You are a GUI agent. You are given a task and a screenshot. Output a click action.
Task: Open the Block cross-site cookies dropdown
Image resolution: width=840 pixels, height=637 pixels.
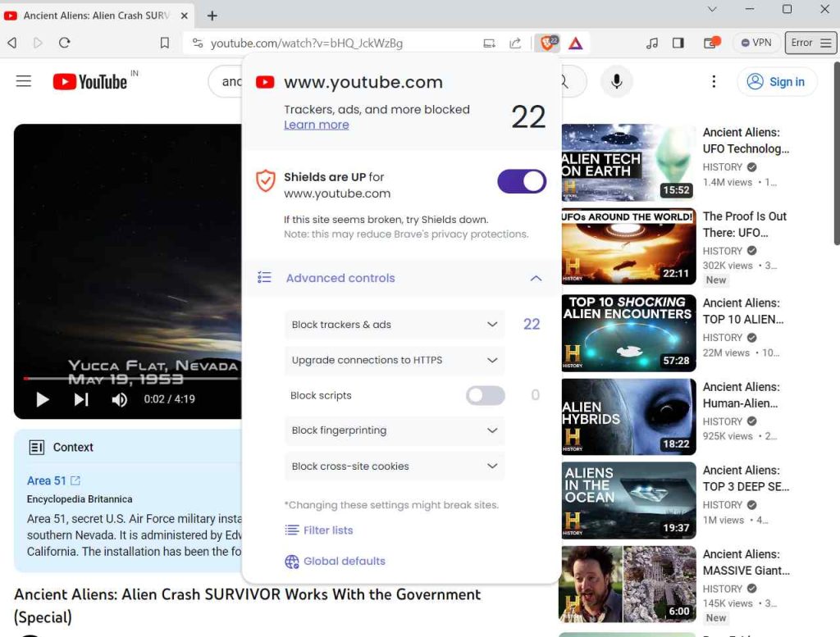pyautogui.click(x=395, y=466)
